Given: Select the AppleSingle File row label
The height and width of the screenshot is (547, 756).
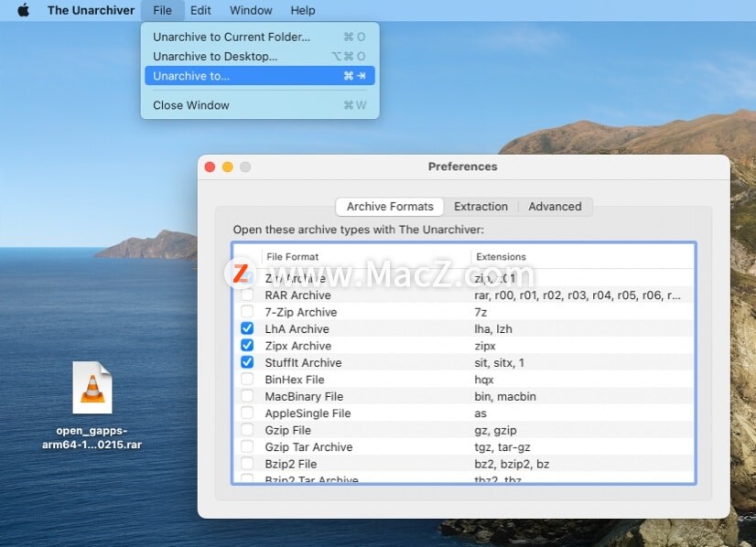Looking at the screenshot, I should (x=308, y=413).
